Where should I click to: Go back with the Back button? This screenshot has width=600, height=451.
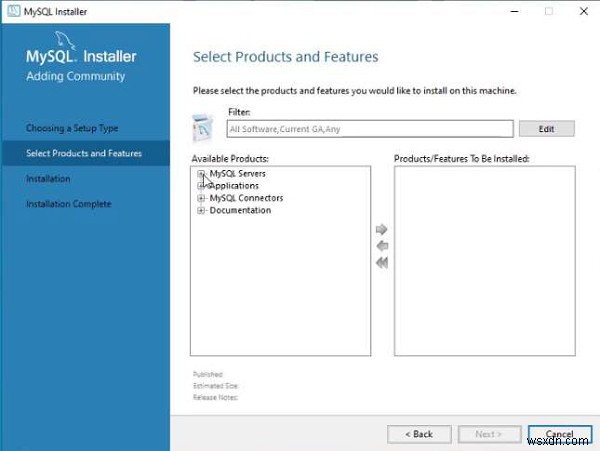419,434
